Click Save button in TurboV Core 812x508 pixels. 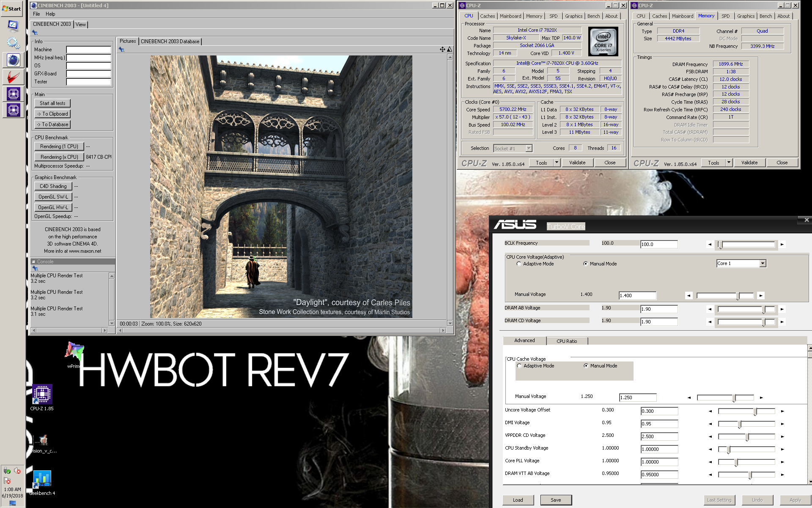556,500
